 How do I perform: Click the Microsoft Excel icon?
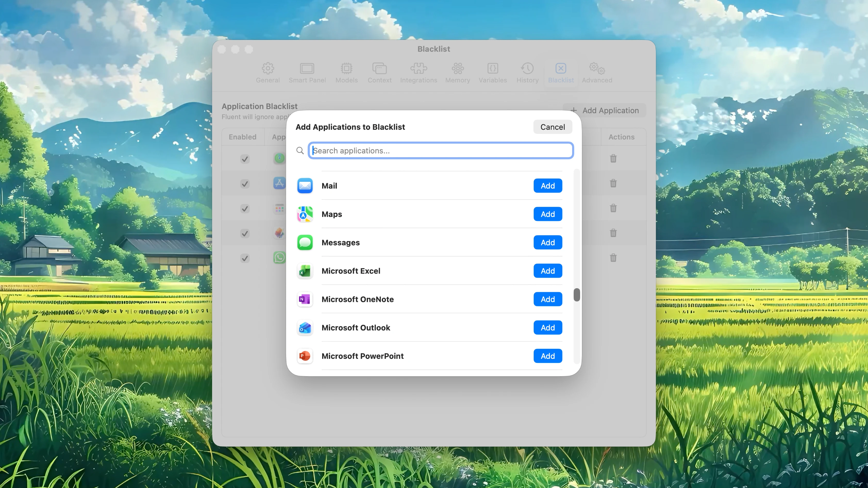pyautogui.click(x=304, y=271)
